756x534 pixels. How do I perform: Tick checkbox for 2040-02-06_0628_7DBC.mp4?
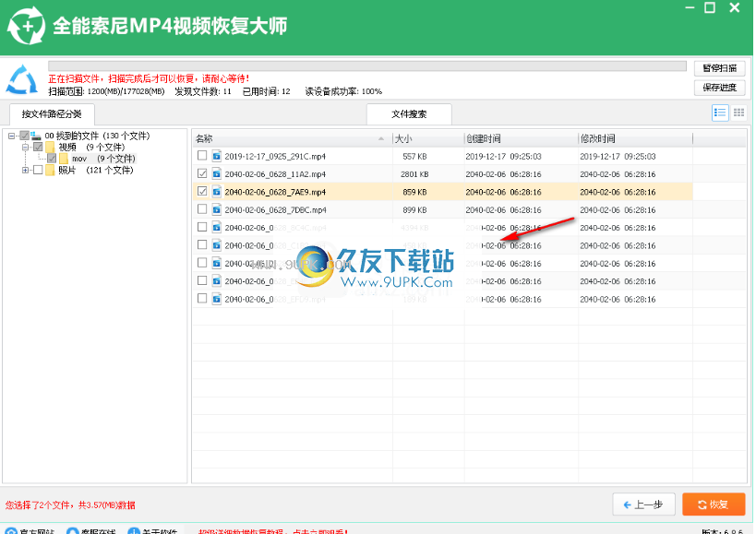click(202, 208)
